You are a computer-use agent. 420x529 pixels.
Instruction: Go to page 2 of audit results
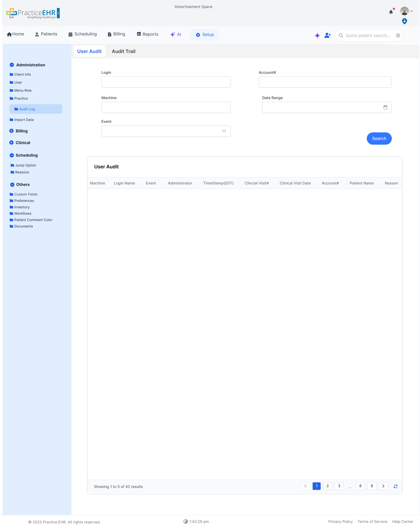pos(328,486)
